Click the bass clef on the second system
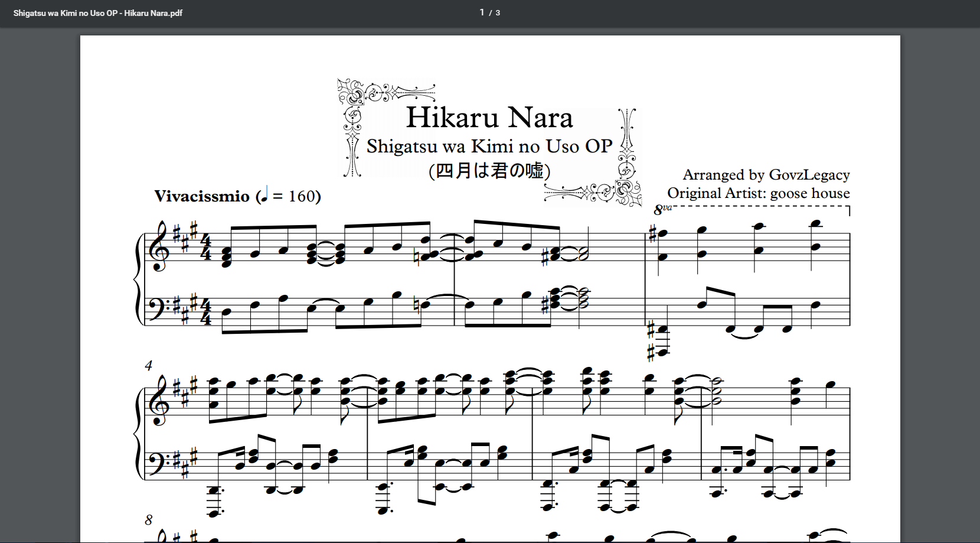Viewport: 980px width, 543px height. (157, 461)
